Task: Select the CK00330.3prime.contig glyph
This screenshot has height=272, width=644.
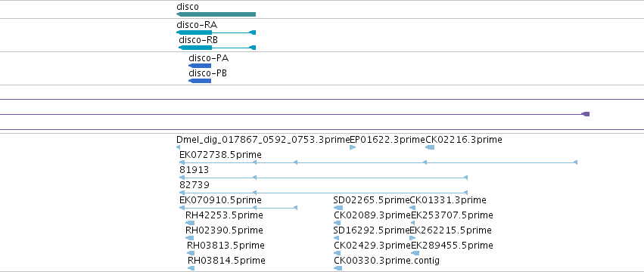Action: click(x=338, y=268)
